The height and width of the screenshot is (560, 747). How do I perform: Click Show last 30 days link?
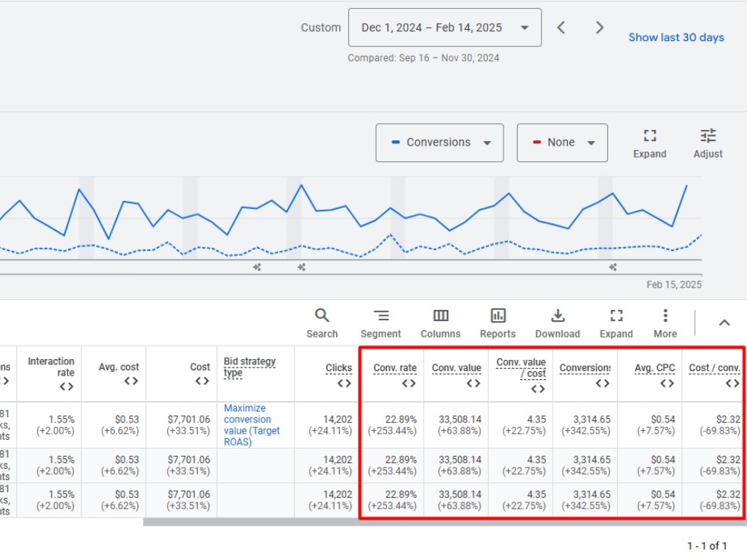(x=676, y=37)
